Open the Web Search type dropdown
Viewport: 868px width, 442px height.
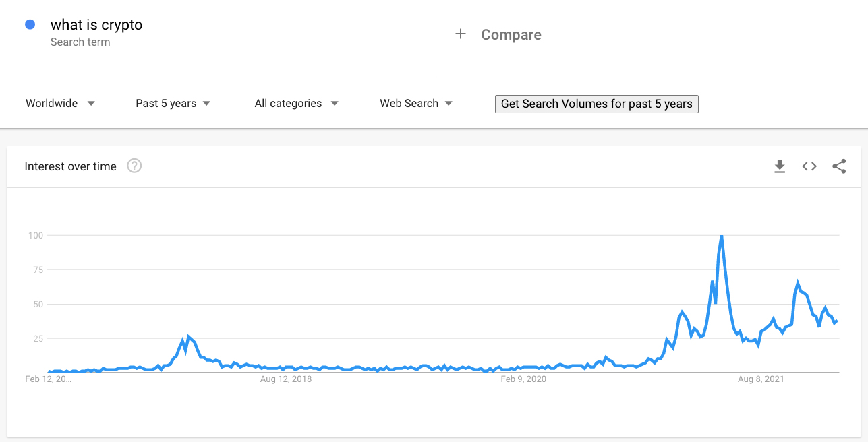tap(416, 104)
